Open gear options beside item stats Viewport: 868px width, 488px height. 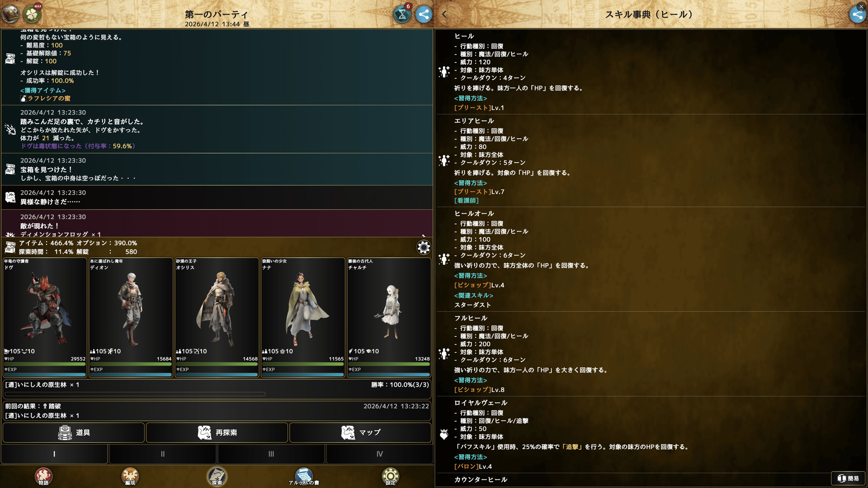pos(424,247)
